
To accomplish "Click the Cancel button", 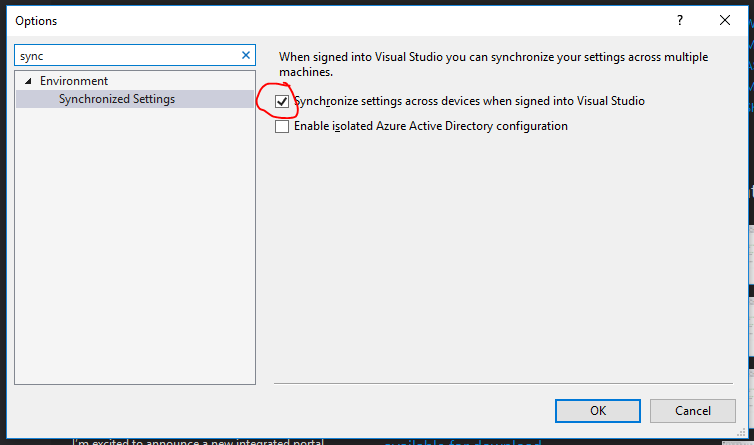I will coord(692,410).
